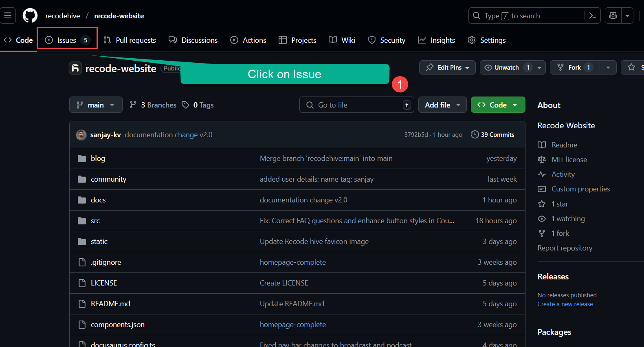
Task: Open the static folder
Action: (x=99, y=242)
